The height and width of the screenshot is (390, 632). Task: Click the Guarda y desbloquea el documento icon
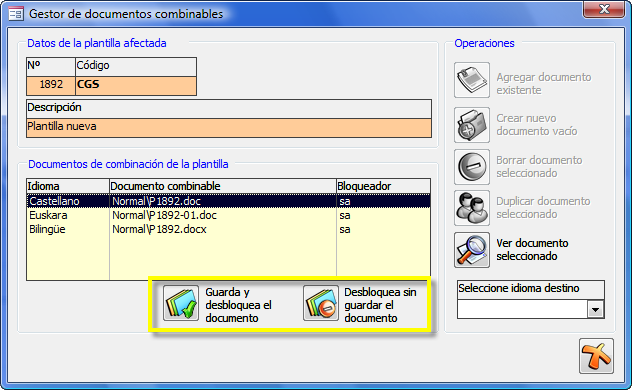pyautogui.click(x=181, y=303)
